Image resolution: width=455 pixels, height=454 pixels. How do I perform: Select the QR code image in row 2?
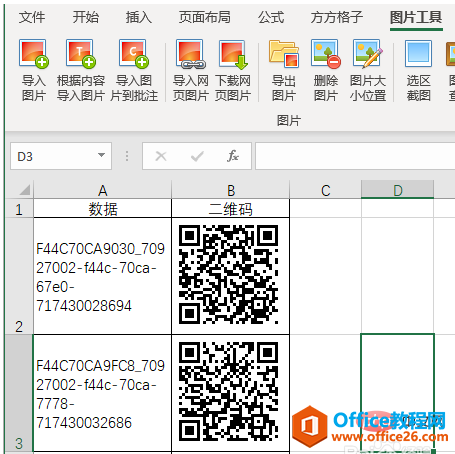[228, 275]
